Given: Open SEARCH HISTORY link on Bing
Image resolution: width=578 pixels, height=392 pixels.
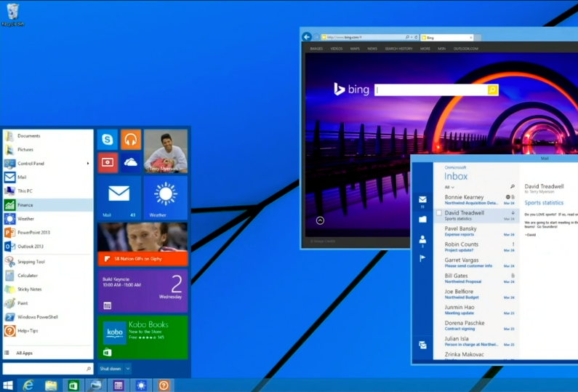Looking at the screenshot, I should [398, 49].
